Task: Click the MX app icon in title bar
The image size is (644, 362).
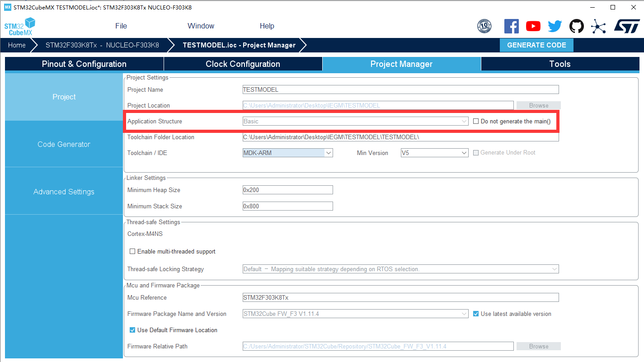Action: (x=7, y=7)
